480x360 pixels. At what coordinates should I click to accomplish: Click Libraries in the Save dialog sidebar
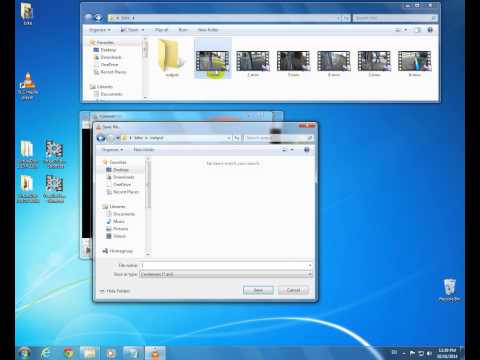coord(117,207)
